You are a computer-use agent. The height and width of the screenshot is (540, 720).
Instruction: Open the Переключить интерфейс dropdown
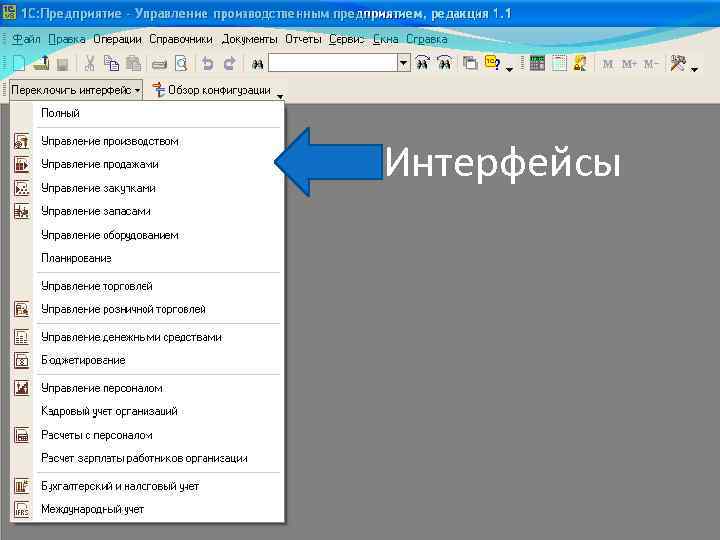[x=76, y=90]
